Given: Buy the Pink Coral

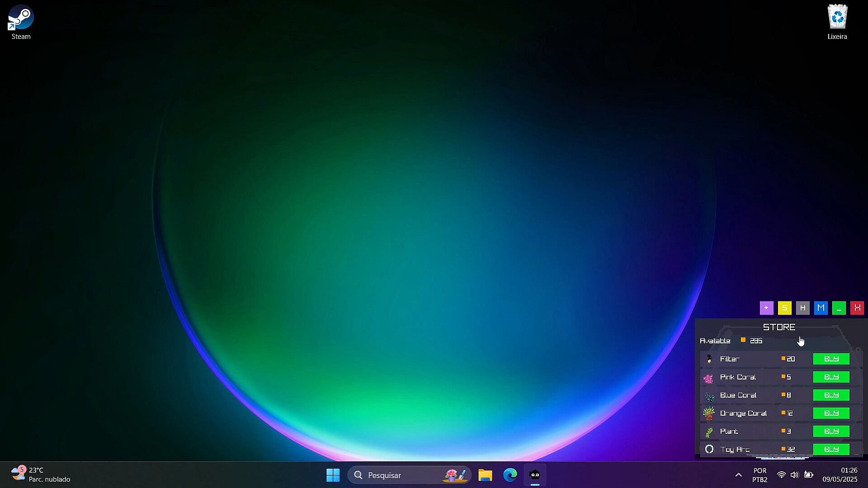Looking at the screenshot, I should [x=831, y=377].
